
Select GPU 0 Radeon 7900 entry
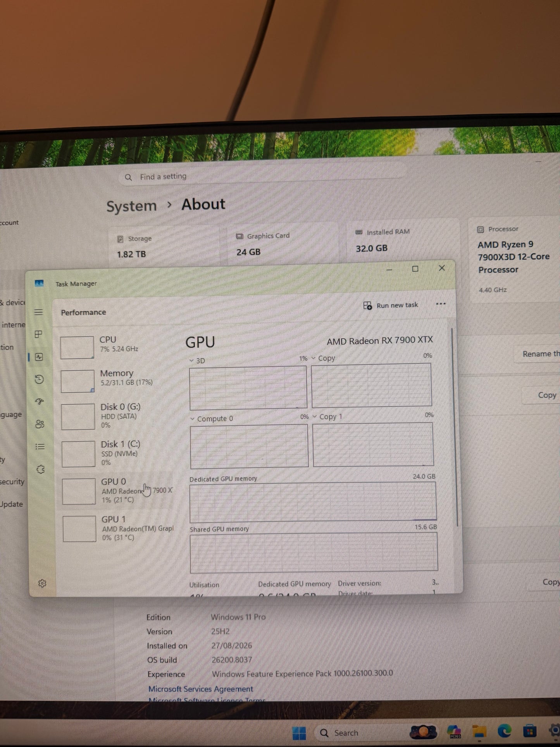coord(118,491)
